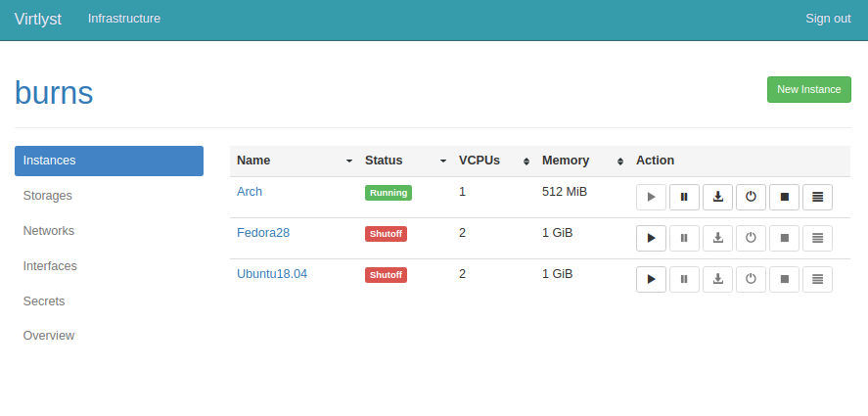Open the console menu icon for Fedora28
This screenshot has width=868, height=416.
click(817, 238)
